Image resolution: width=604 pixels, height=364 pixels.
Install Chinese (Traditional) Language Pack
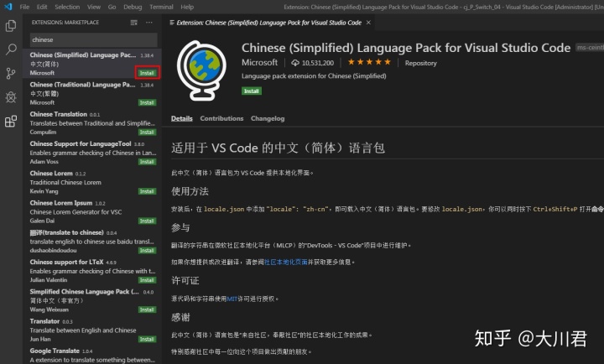click(x=147, y=102)
